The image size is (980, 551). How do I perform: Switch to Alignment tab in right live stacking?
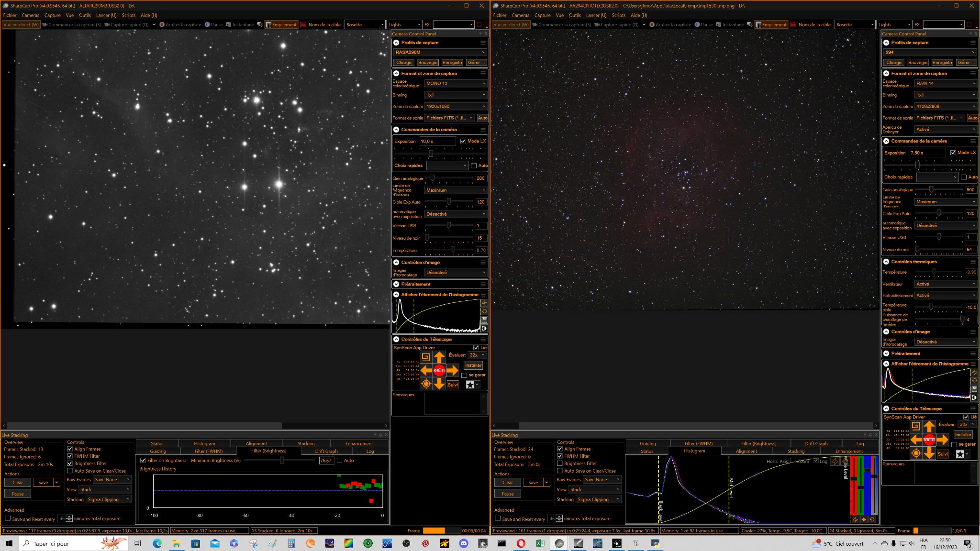click(x=746, y=451)
